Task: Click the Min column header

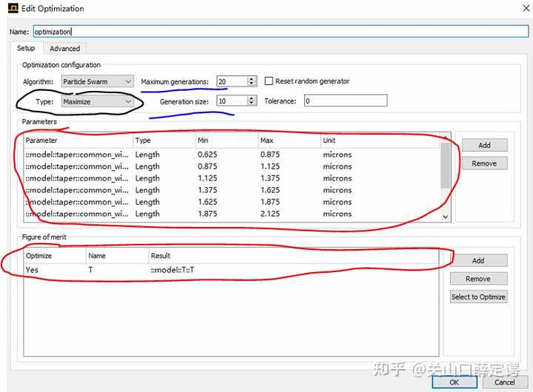Action: 227,141
